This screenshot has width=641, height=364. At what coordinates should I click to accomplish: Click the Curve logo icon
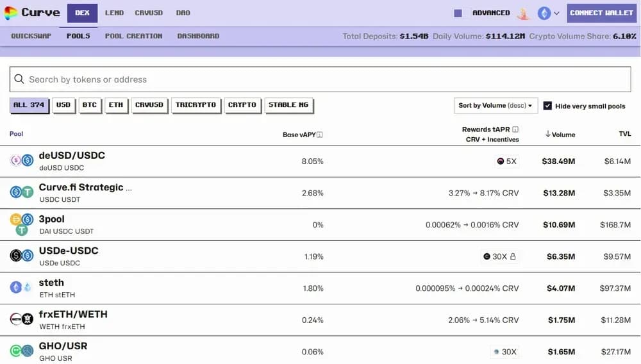11,13
